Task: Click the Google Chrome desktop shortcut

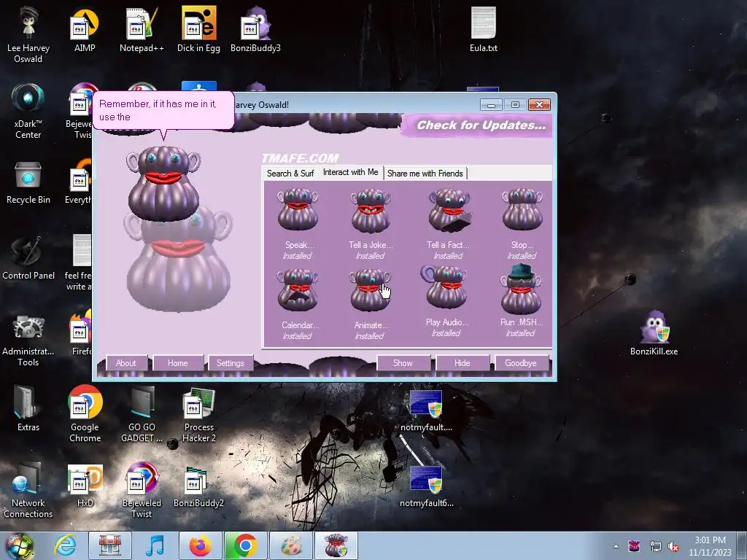Action: [x=85, y=414]
